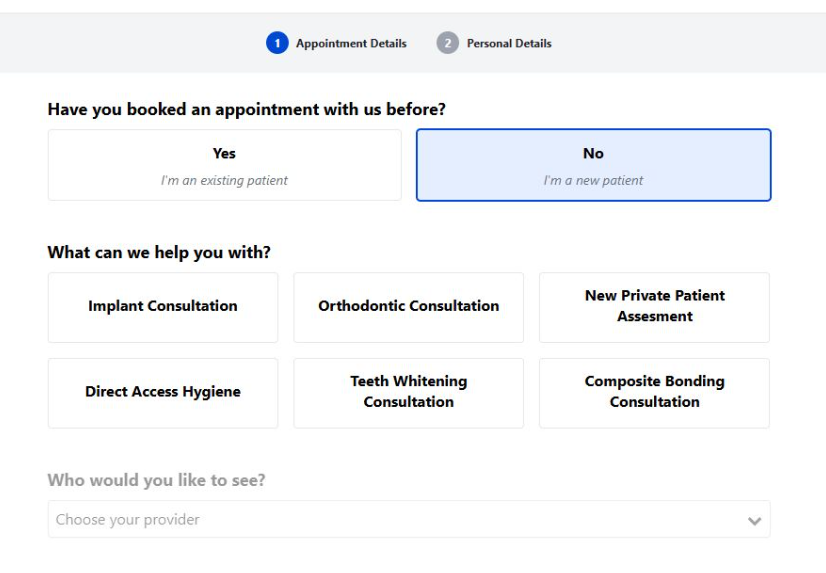Switch to the Personal Details step label
The width and height of the screenshot is (826, 573).
point(509,44)
